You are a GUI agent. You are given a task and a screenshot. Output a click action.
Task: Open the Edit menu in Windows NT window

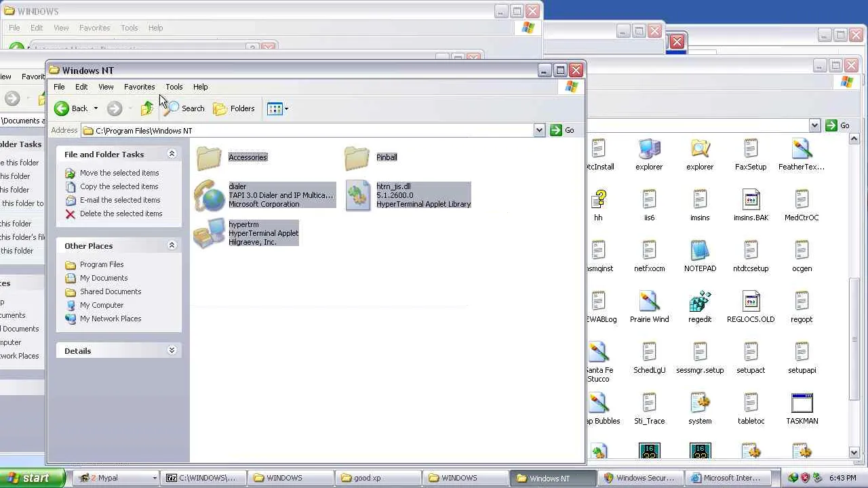pos(81,87)
